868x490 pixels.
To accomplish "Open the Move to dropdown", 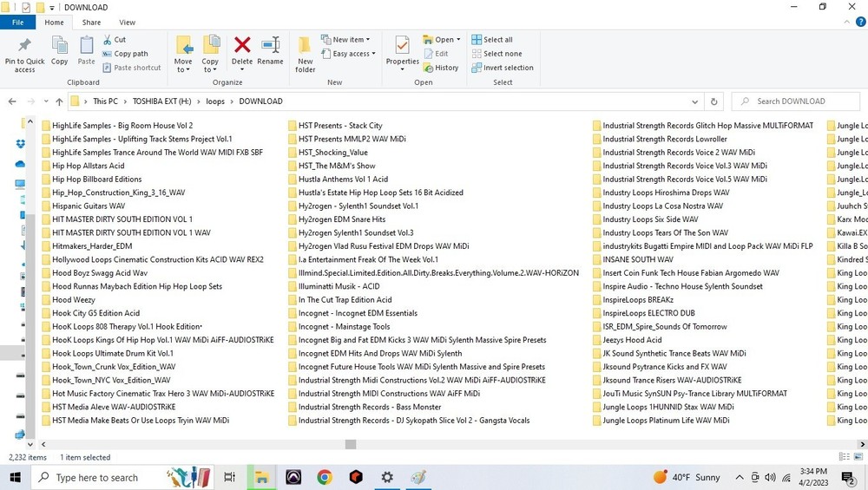I will [183, 54].
